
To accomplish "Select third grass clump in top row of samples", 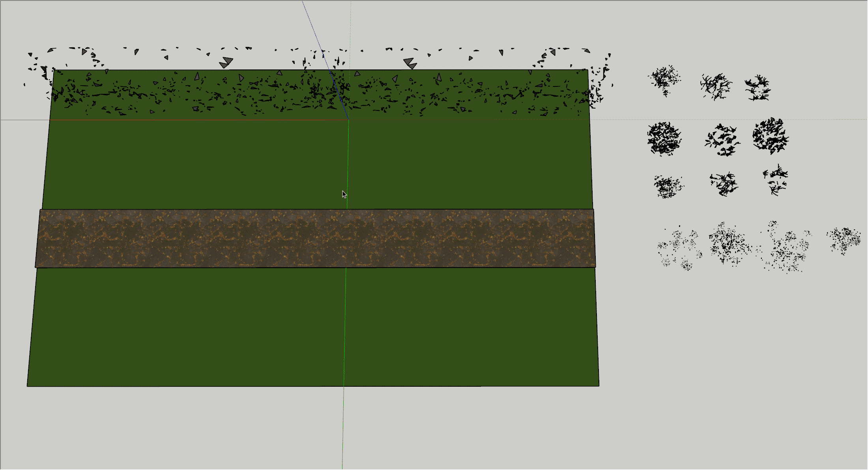I will (x=758, y=88).
